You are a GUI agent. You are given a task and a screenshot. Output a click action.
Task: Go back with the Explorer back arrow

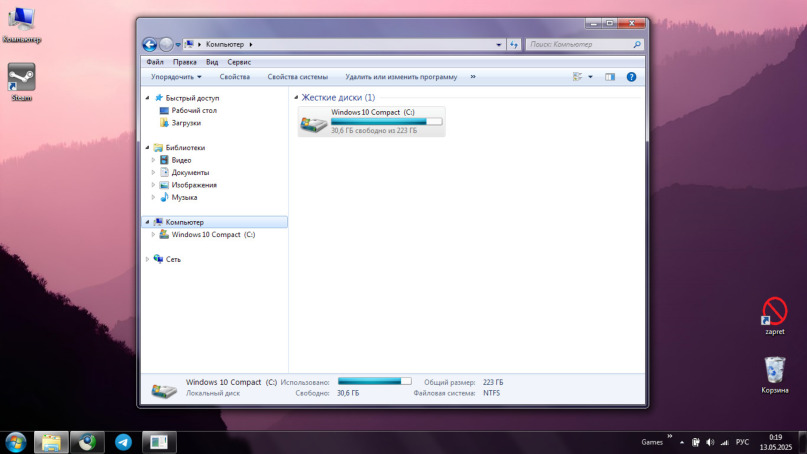[x=149, y=45]
